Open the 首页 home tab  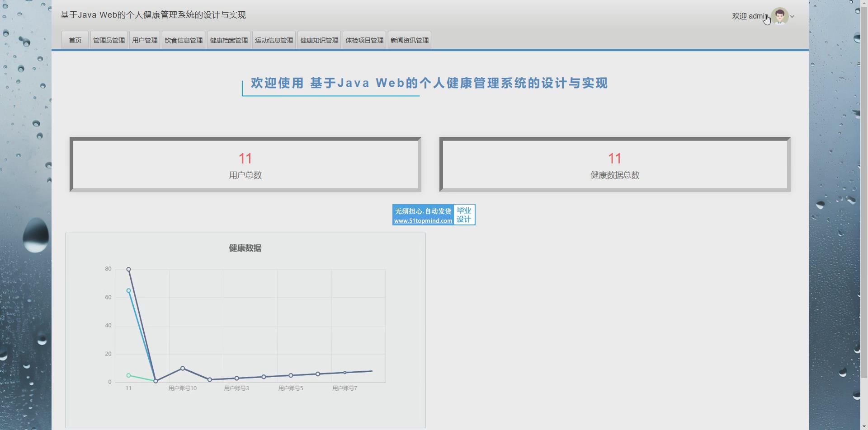(75, 40)
